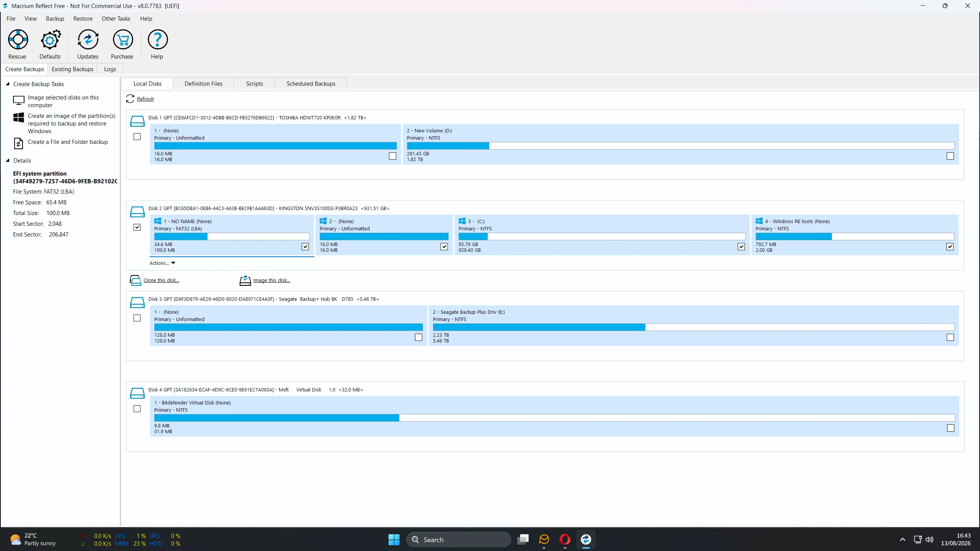The image size is (980, 551).
Task: Click the Windows flag icon on NO NAME partition
Action: (158, 221)
